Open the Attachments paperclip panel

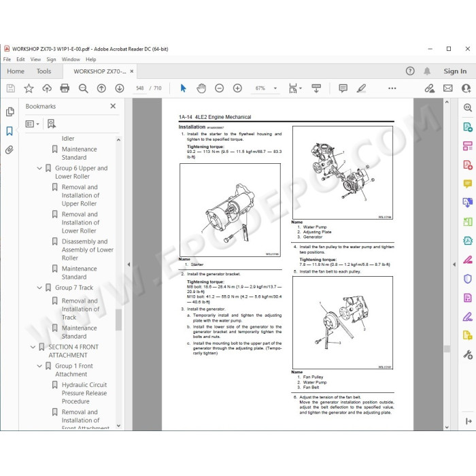pos(10,150)
